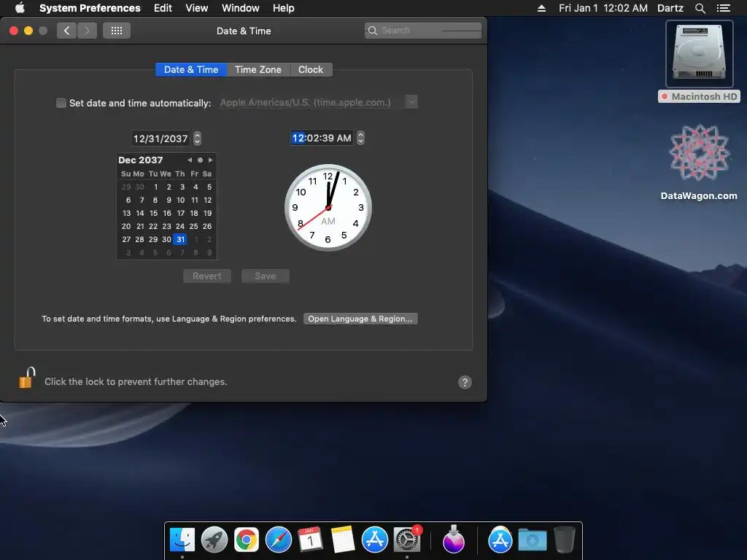Go to previous month in calendar

tap(190, 160)
